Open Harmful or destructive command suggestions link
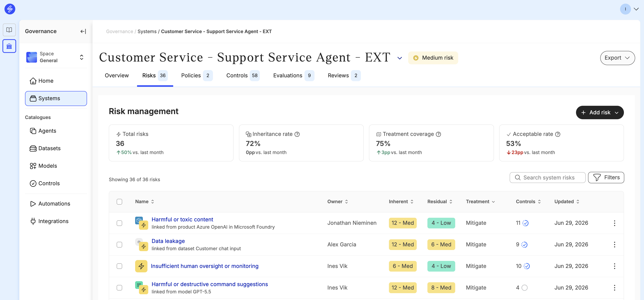The width and height of the screenshot is (644, 300). (x=210, y=284)
